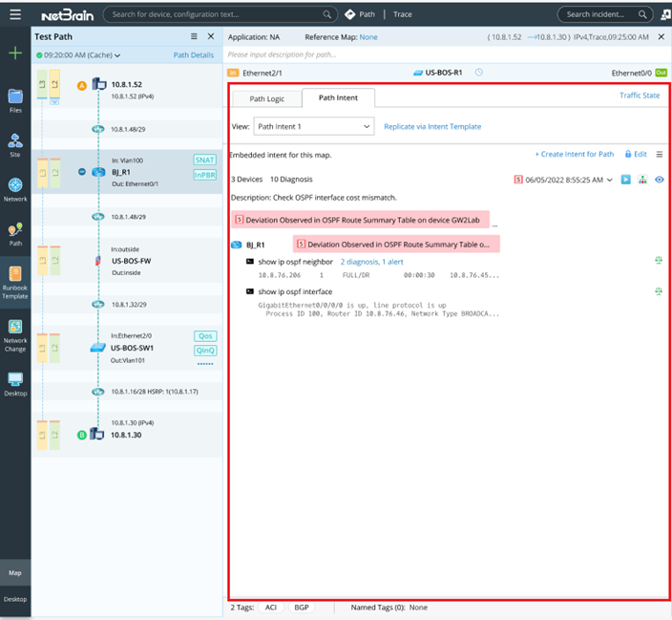Click Replicate via Intent Template link
This screenshot has width=672, height=620.
432,126
